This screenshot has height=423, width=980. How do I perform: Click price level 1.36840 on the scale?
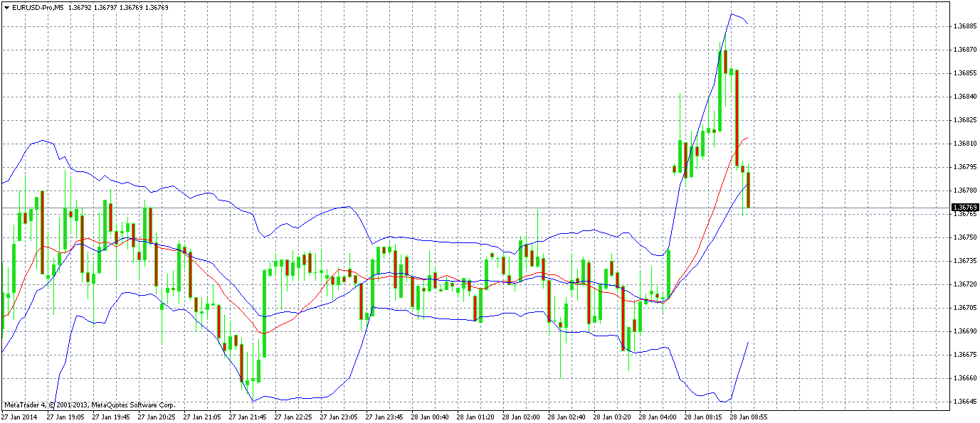pos(964,97)
